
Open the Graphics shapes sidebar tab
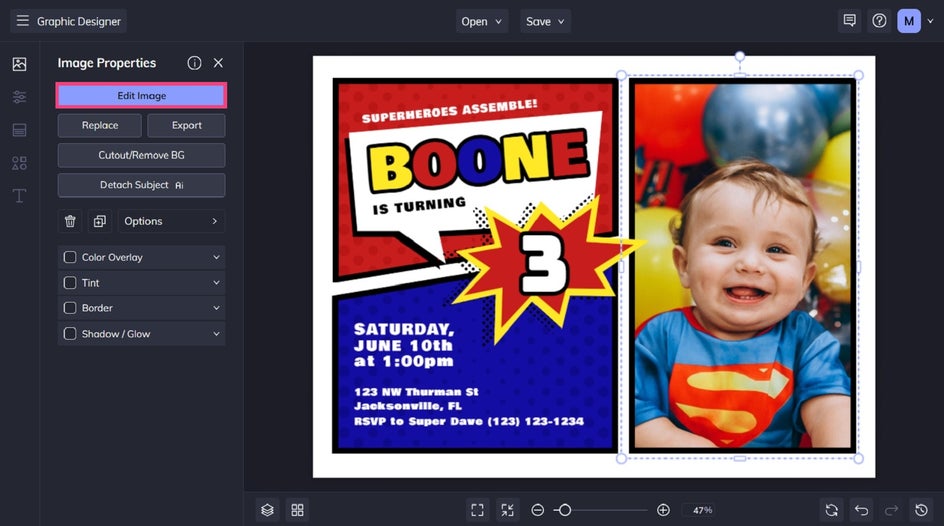tap(19, 163)
